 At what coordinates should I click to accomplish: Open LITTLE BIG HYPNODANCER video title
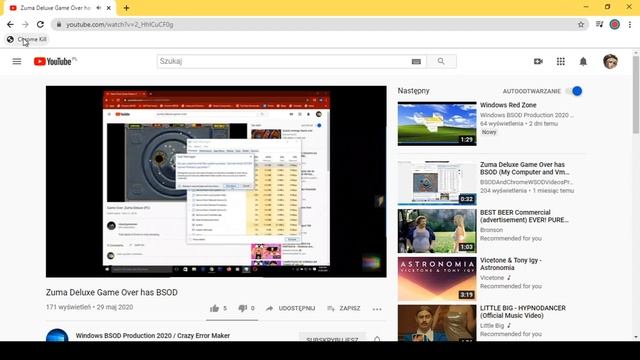pyautogui.click(x=523, y=311)
